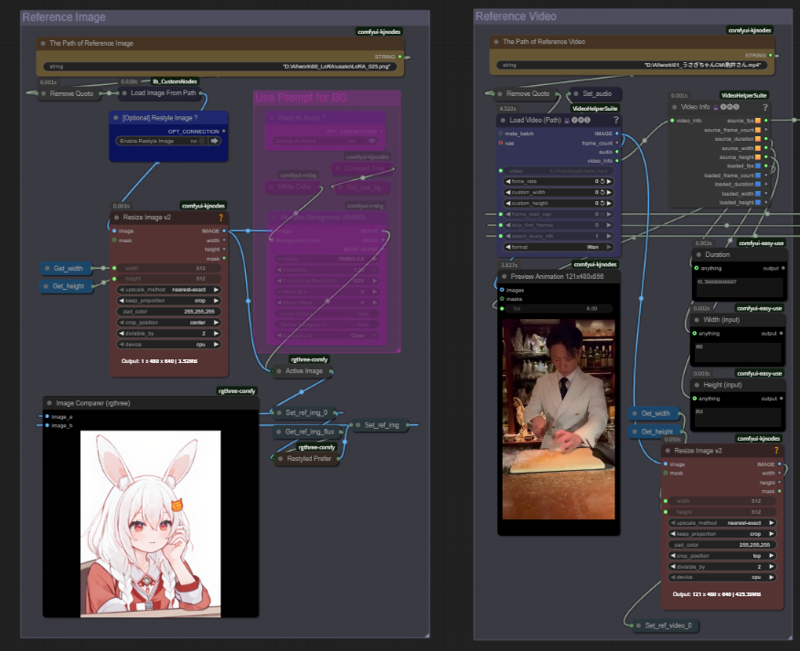Click audio output socket of Load Video node
Screen dimensions: 800x651
coord(617,152)
